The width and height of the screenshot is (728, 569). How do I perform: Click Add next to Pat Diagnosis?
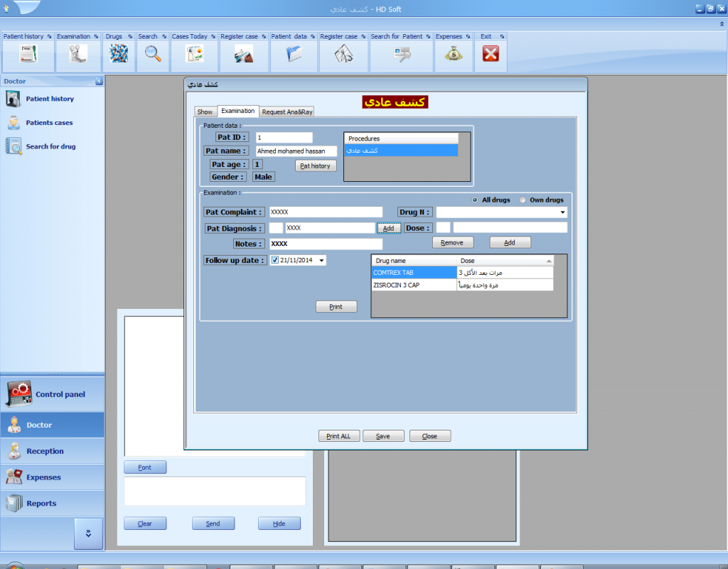[x=389, y=228]
